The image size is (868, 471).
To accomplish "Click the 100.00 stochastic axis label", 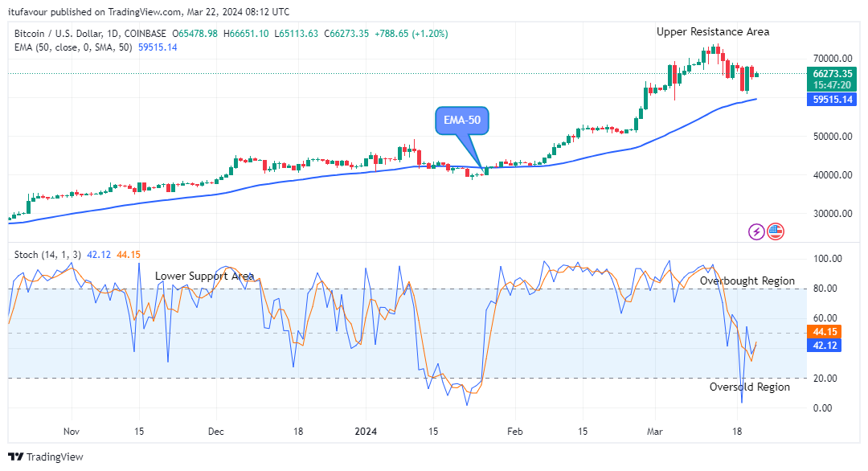I will (x=828, y=259).
